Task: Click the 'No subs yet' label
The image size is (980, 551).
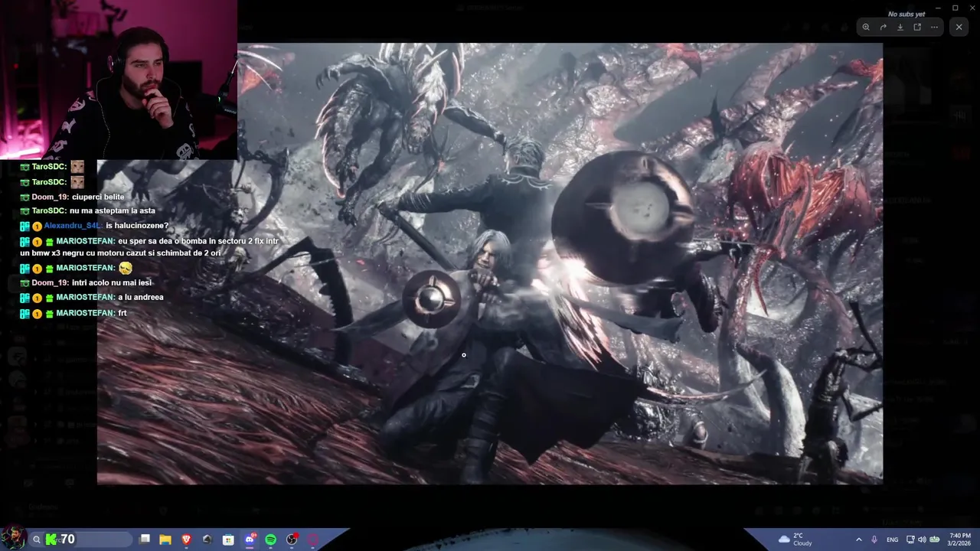Action: (906, 15)
